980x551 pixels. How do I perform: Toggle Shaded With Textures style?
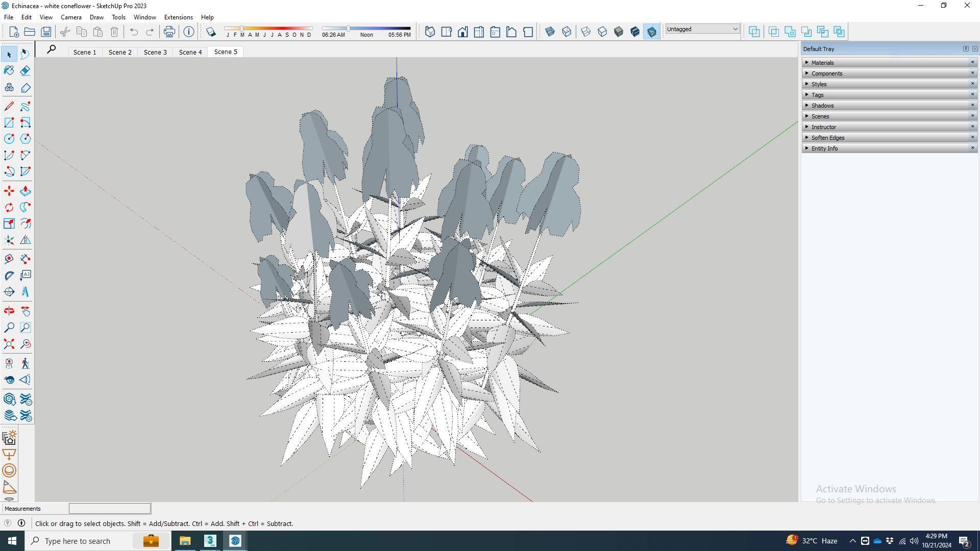[x=635, y=32]
